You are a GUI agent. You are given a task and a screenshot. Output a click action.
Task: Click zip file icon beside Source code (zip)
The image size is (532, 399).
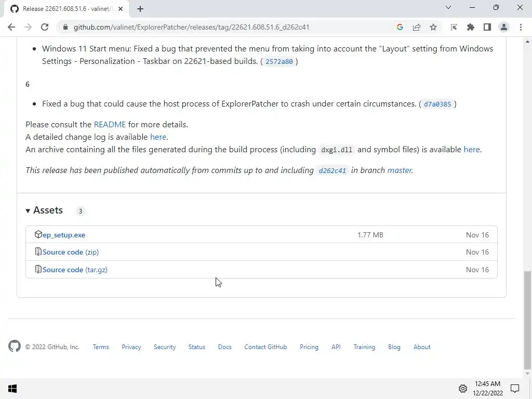coord(38,252)
